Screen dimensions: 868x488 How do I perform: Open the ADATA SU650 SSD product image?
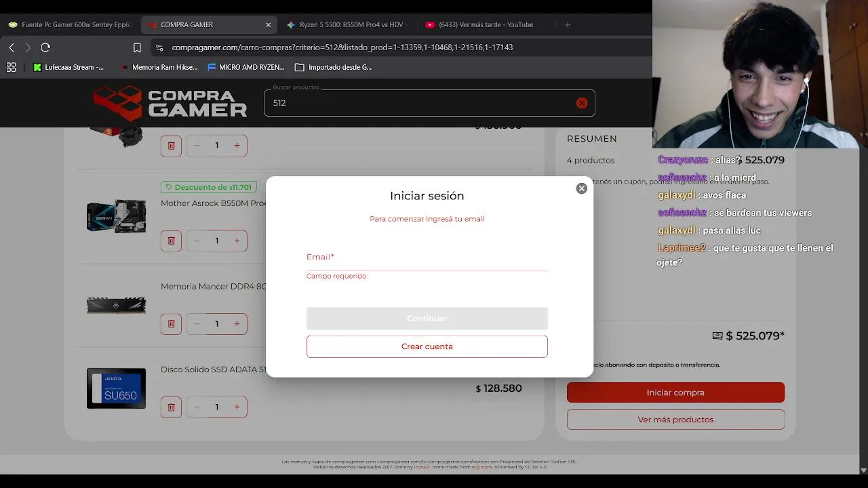click(x=116, y=388)
